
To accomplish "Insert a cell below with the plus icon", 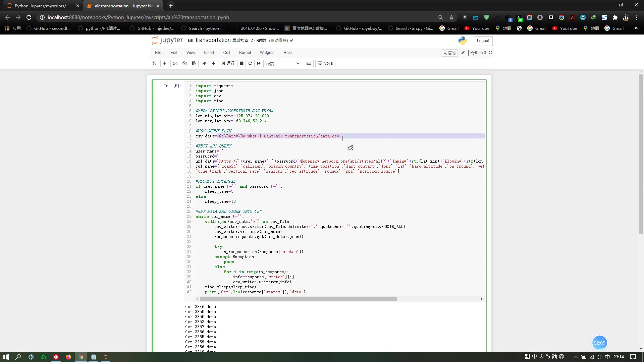I will click(x=165, y=63).
